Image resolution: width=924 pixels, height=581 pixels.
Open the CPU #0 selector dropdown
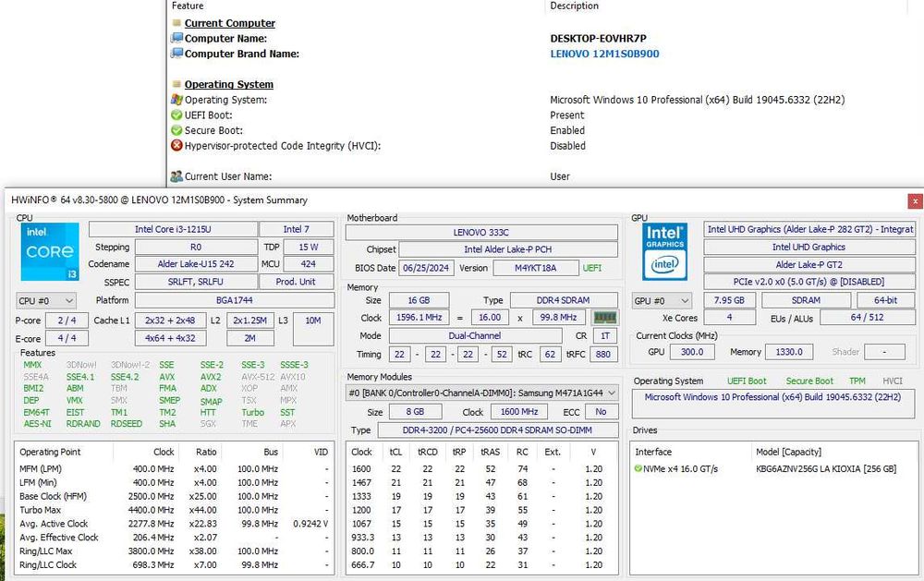pos(46,300)
